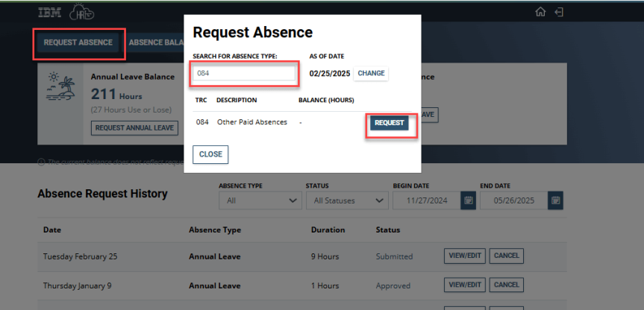
Task: Click the Request Annual Leave button
Action: (x=134, y=127)
